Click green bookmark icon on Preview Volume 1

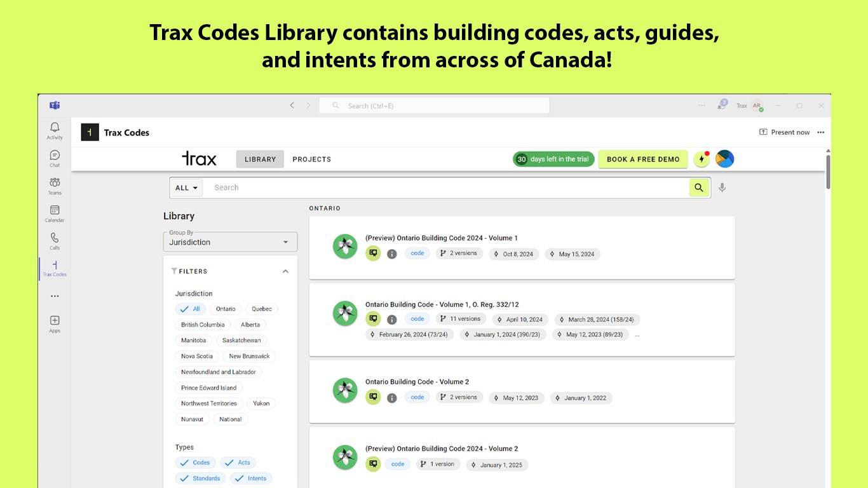coord(373,253)
